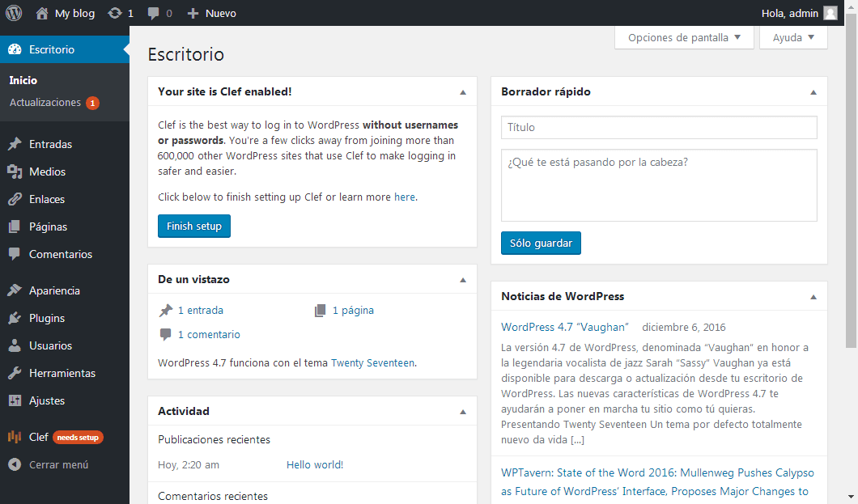Screen dimensions: 858x504
Task: Click admin avatar image in top bar
Action: point(830,13)
